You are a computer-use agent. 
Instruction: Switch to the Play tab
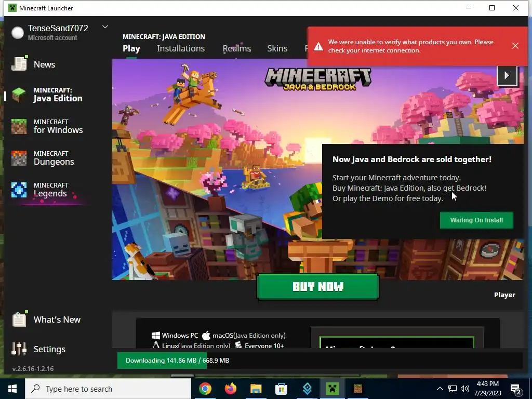pos(131,48)
